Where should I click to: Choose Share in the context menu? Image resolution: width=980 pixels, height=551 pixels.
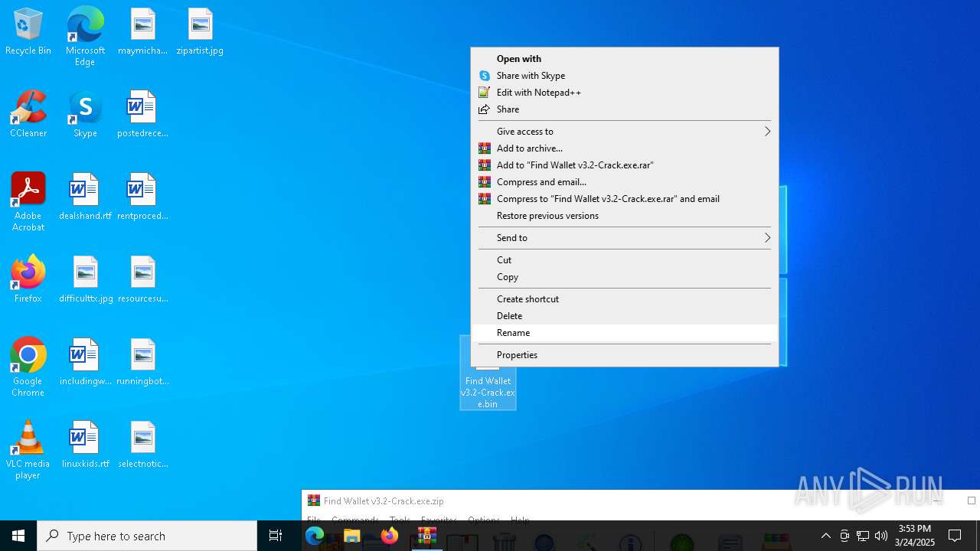click(x=624, y=109)
